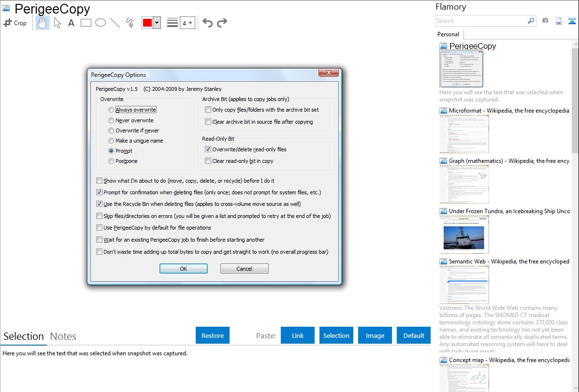Select the straight line tool
The height and width of the screenshot is (392, 579).
[115, 23]
